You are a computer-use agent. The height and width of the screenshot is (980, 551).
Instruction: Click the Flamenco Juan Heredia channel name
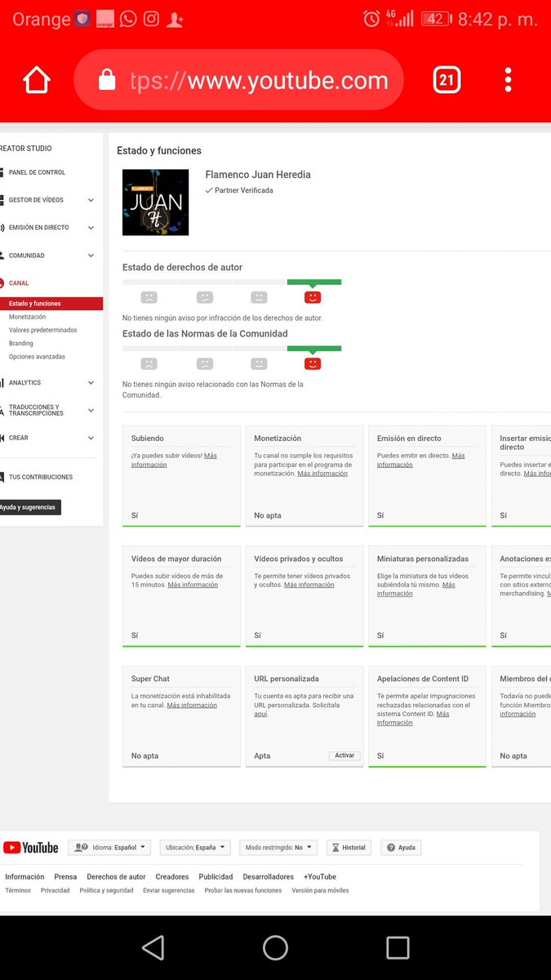(x=258, y=174)
